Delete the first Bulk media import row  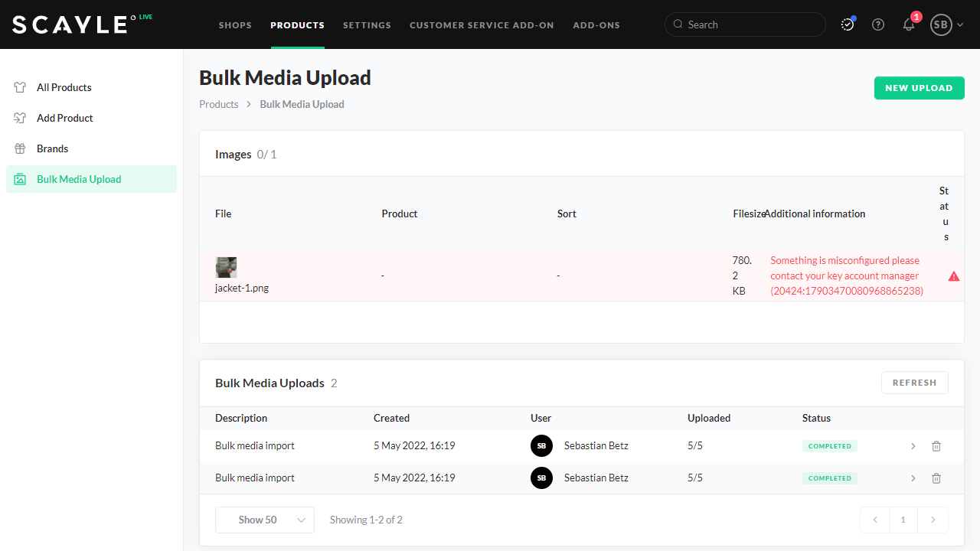(936, 446)
